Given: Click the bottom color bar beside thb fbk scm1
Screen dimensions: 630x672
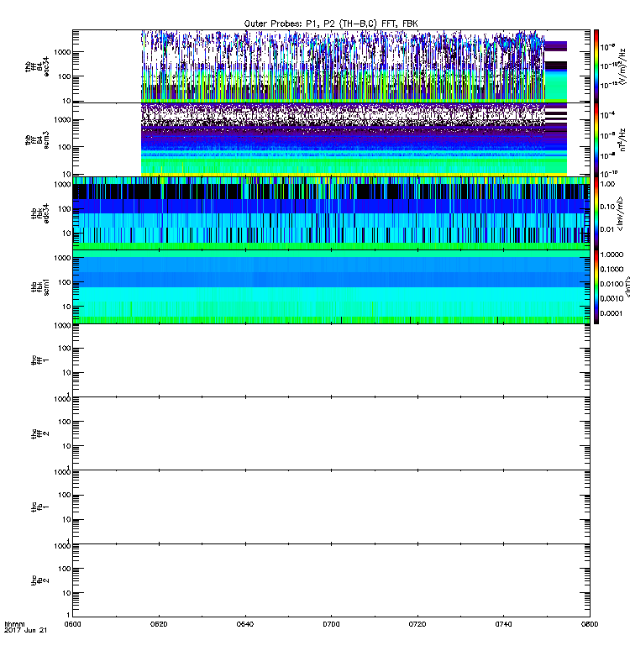Looking at the screenshot, I should (x=596, y=286).
